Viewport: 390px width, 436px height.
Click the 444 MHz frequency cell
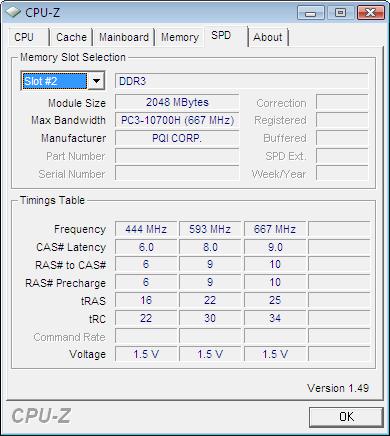[x=146, y=229]
